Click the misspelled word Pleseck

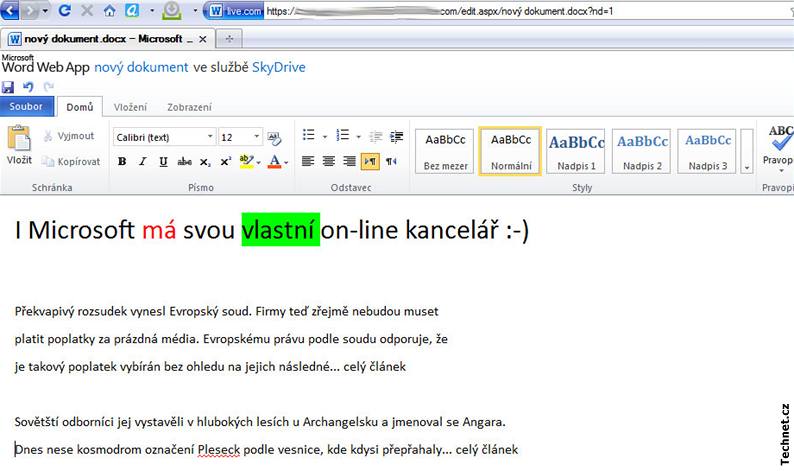[x=219, y=449]
